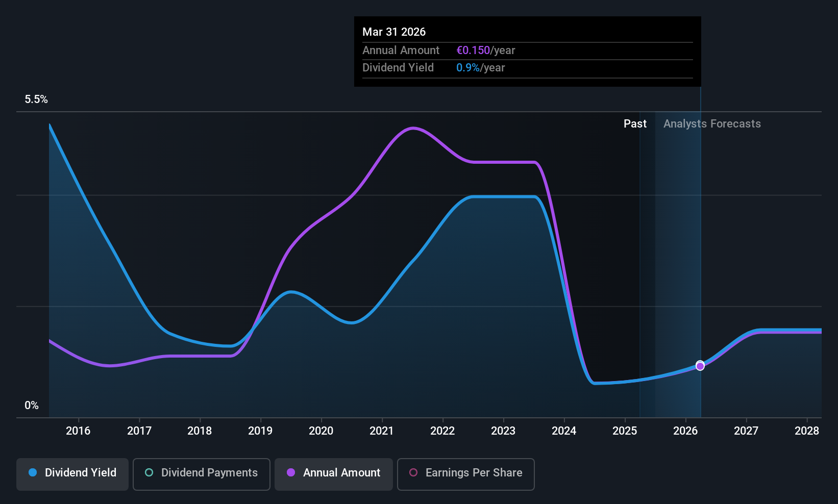This screenshot has width=838, height=504.
Task: Click the 0.9% dividend yield value
Action: coord(468,68)
